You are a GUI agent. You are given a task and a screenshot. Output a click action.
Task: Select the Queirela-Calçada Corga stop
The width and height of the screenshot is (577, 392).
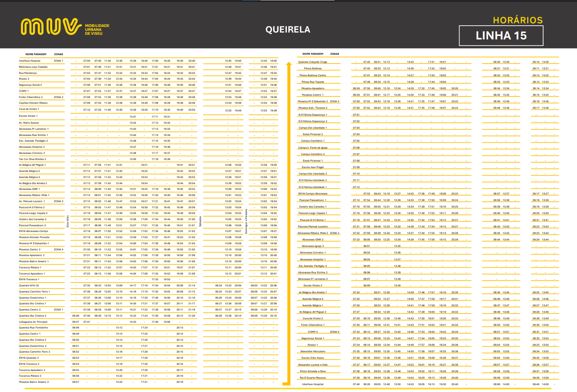click(x=312, y=62)
